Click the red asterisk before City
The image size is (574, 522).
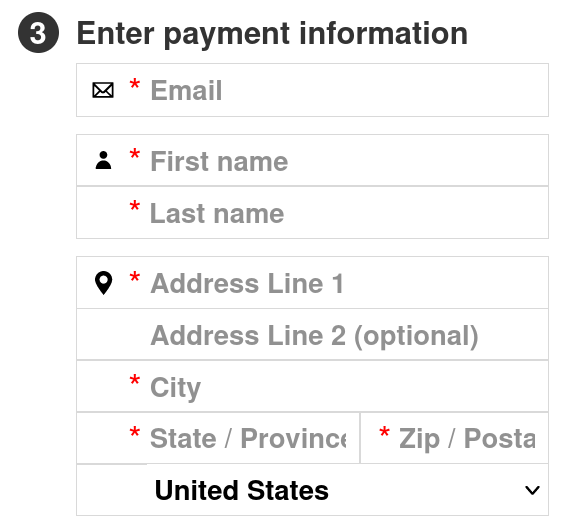[x=135, y=380]
